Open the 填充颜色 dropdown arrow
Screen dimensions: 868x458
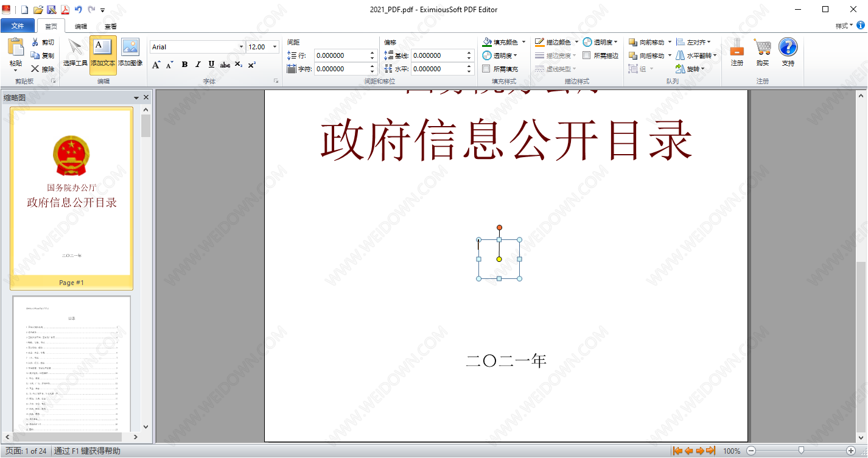tap(523, 42)
